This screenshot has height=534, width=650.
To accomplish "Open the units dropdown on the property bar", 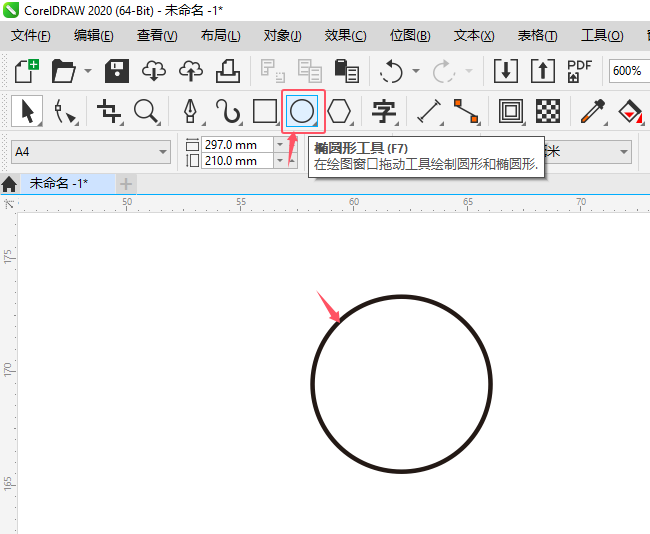I will click(x=624, y=152).
